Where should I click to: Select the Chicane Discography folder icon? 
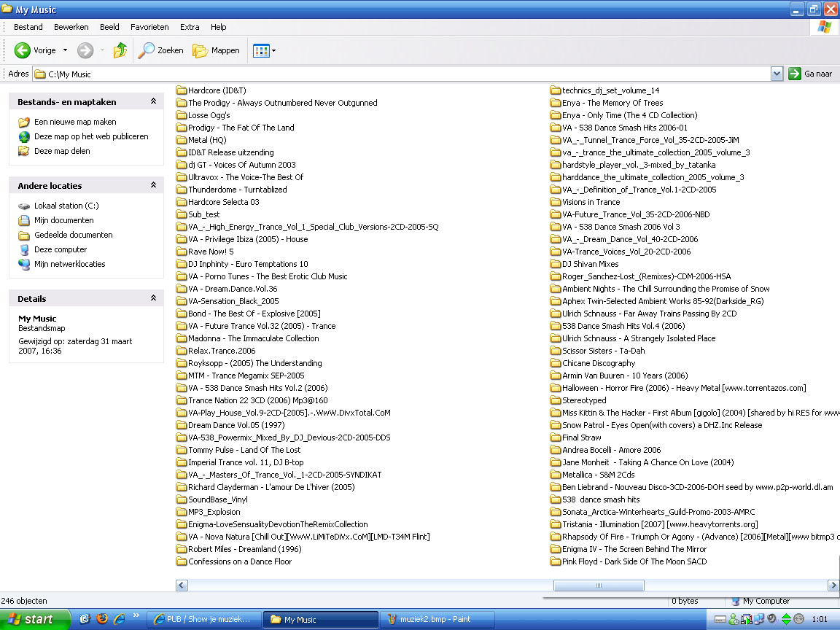(555, 363)
